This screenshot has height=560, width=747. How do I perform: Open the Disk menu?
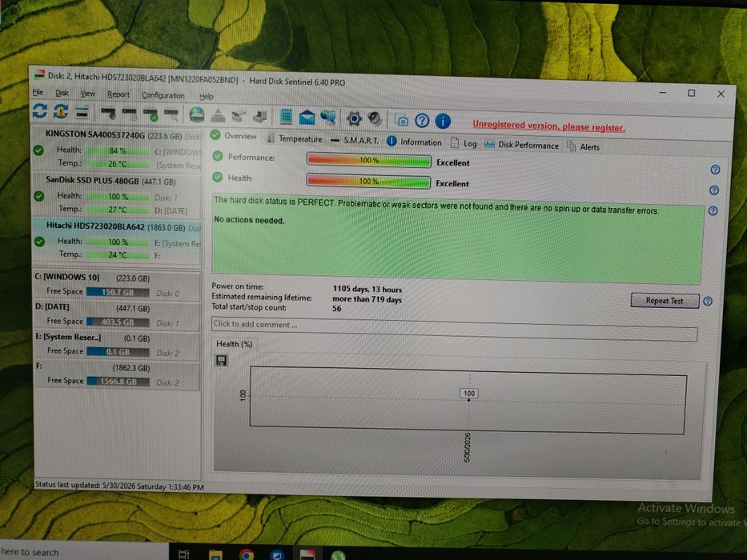[x=62, y=93]
